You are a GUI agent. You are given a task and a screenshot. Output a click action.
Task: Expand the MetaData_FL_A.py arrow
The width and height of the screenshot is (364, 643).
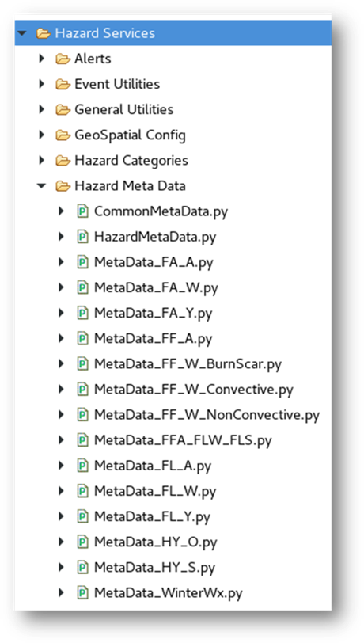tap(62, 466)
